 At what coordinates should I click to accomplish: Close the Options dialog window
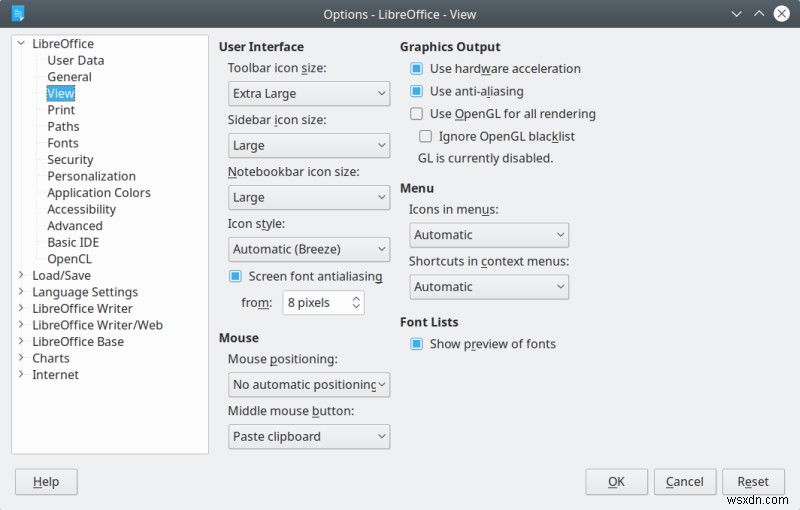[x=782, y=14]
